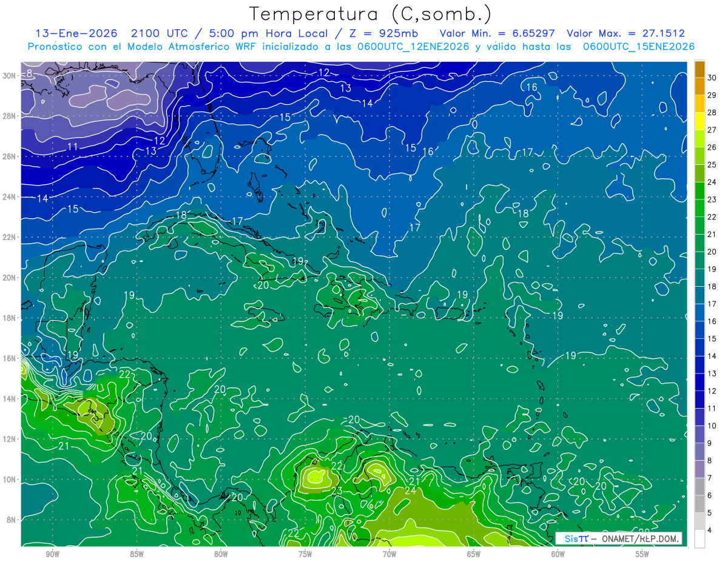Screen dimensions: 728x562
Task: Click the "10N" latitude label
Action: click(x=9, y=480)
